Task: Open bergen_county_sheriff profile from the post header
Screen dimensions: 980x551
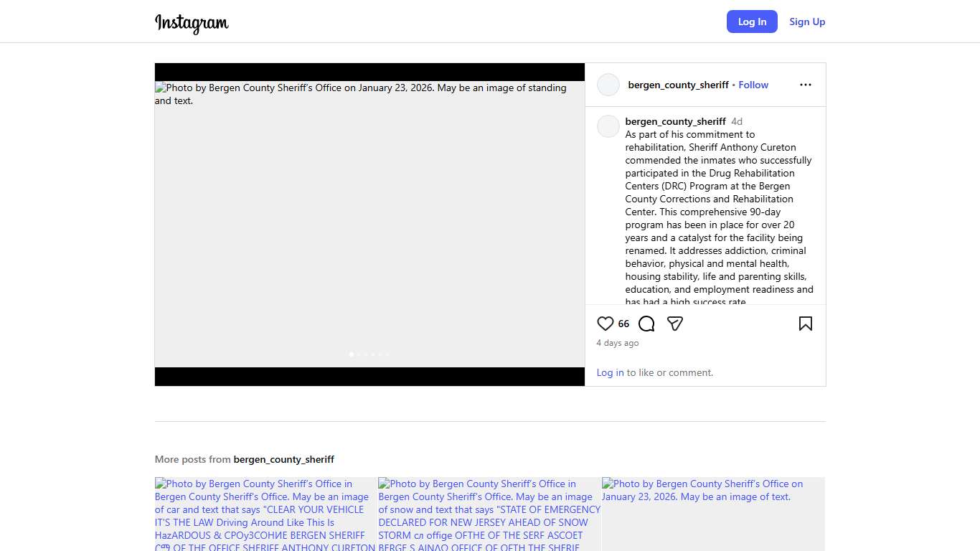Action: point(678,85)
